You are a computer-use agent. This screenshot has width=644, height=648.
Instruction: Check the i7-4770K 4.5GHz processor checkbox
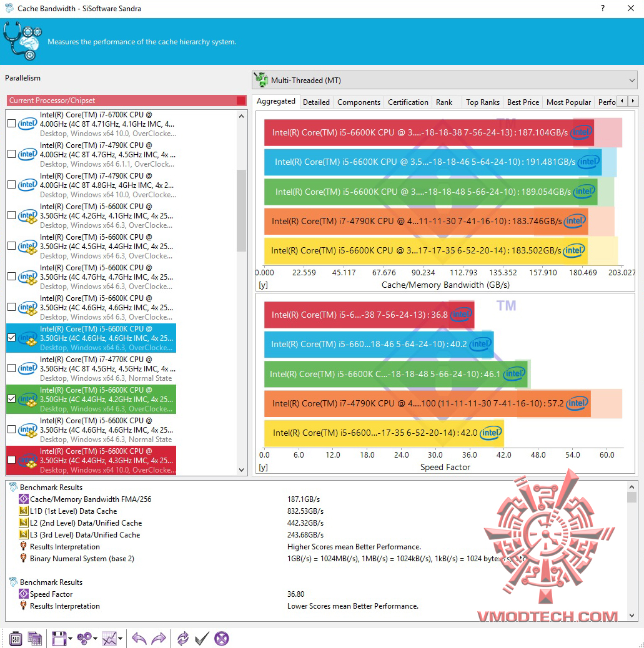[12, 368]
